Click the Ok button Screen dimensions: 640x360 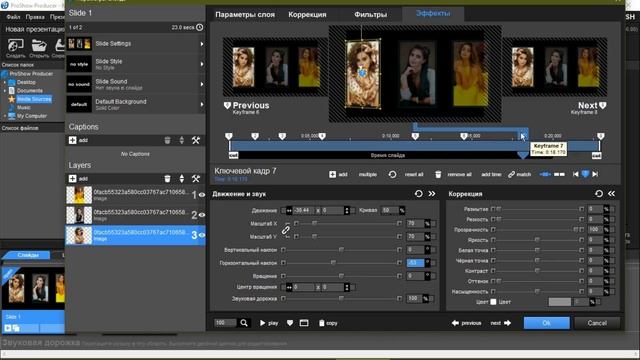coord(547,323)
